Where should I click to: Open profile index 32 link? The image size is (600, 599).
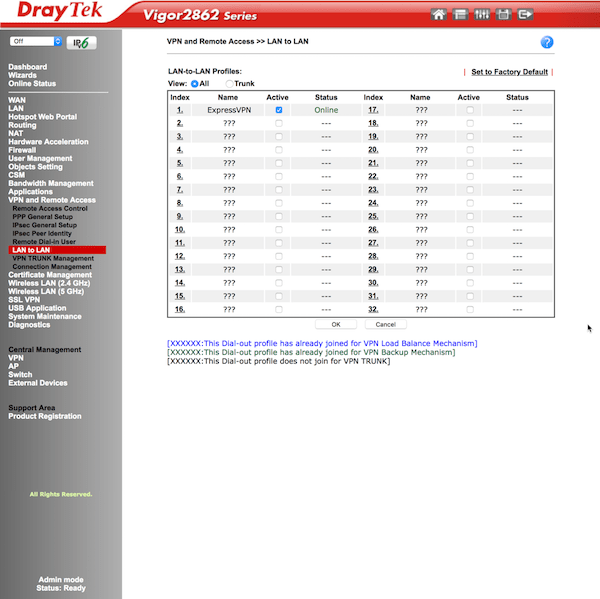click(373, 309)
